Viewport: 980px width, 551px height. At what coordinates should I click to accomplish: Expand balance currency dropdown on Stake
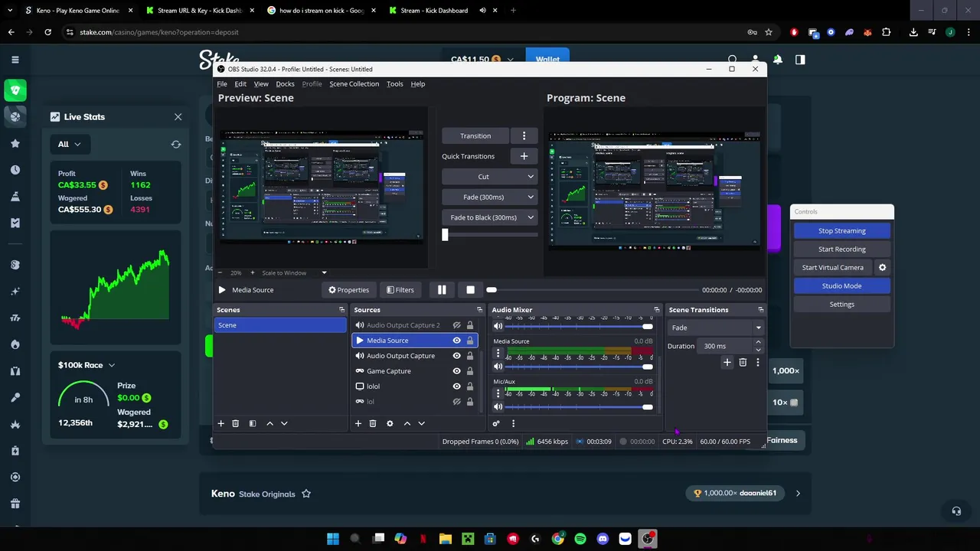coord(510,60)
